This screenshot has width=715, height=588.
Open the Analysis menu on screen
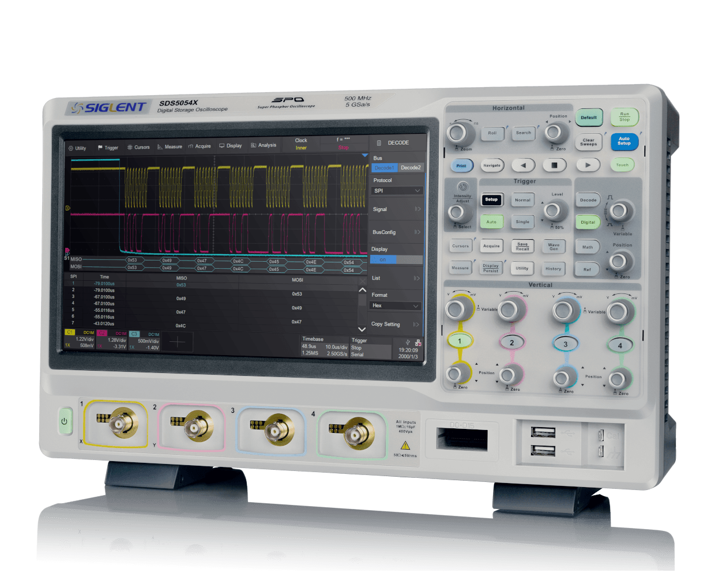(x=264, y=145)
